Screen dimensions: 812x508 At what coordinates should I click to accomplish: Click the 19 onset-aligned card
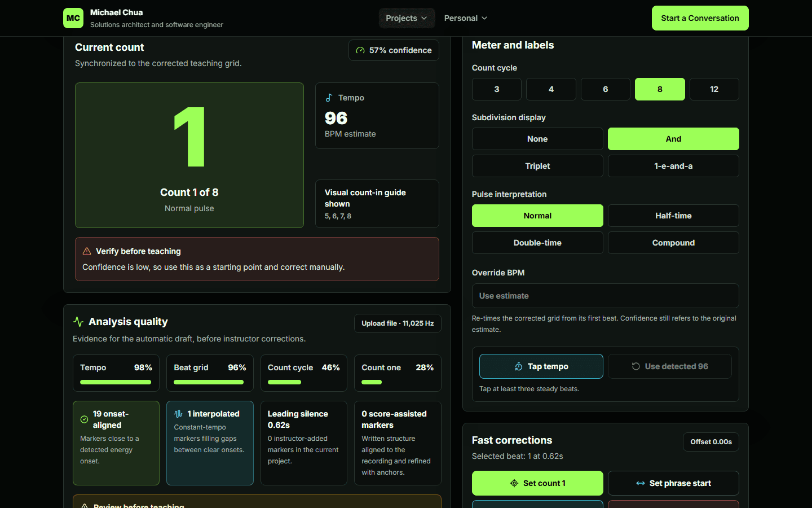[116, 443]
